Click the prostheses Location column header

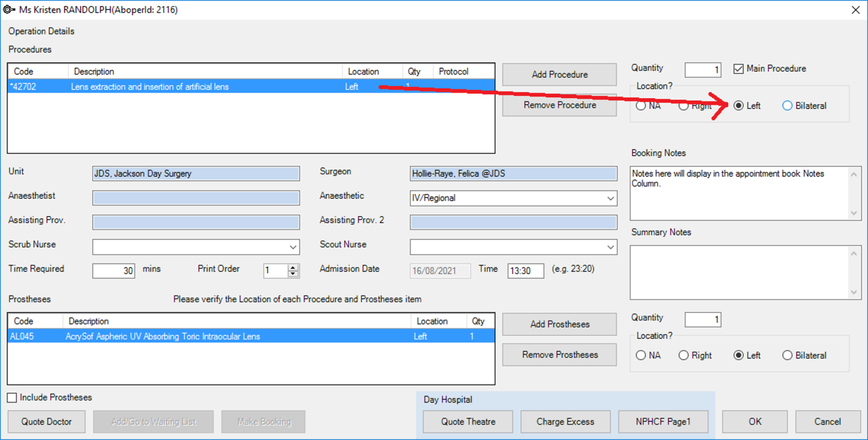[439, 321]
